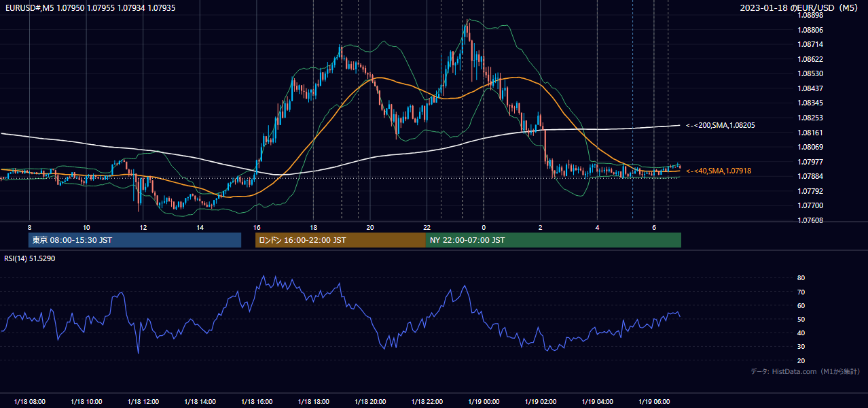868x408 pixels.
Task: Click price axis label 1.08161
Action: (x=810, y=133)
